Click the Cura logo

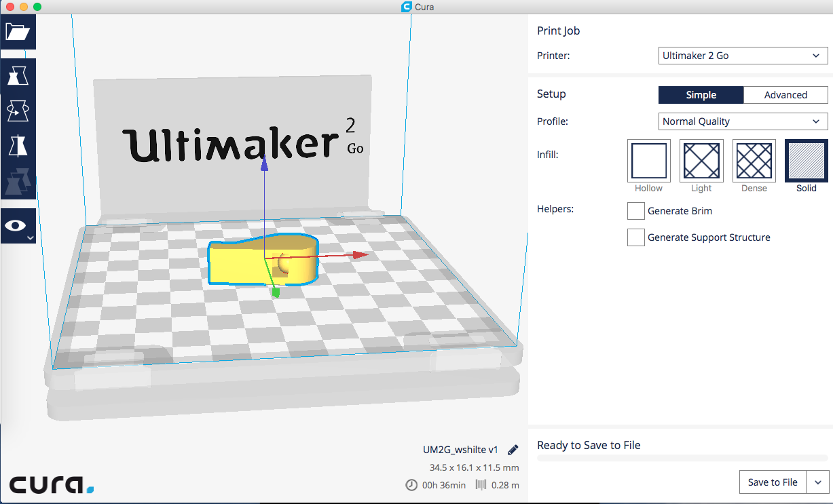(x=51, y=484)
